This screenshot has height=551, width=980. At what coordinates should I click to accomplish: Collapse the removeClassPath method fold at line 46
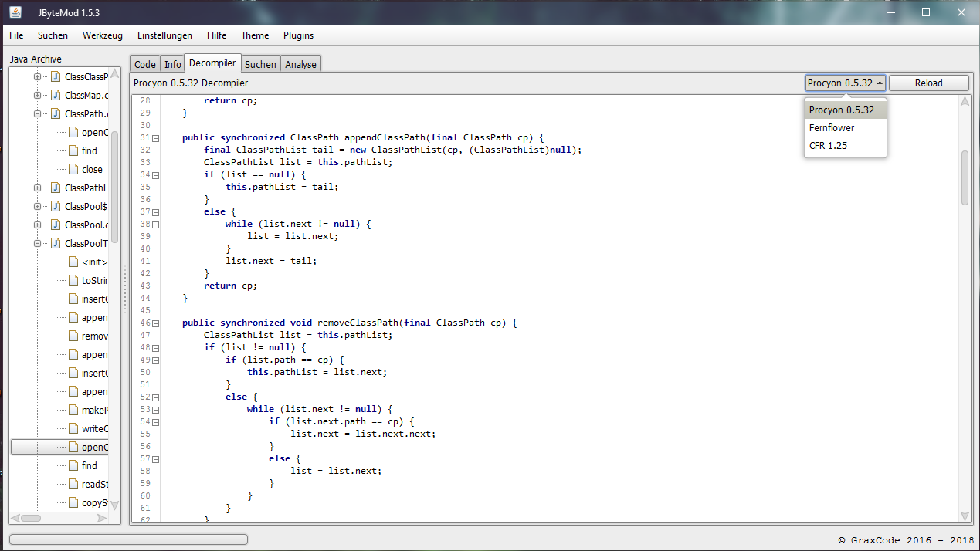point(155,323)
